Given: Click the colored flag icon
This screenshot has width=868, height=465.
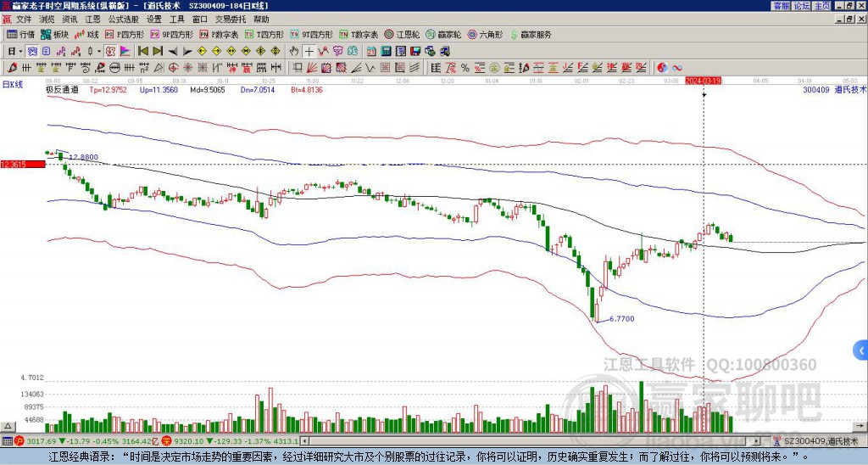Looking at the screenshot, I should (x=125, y=52).
